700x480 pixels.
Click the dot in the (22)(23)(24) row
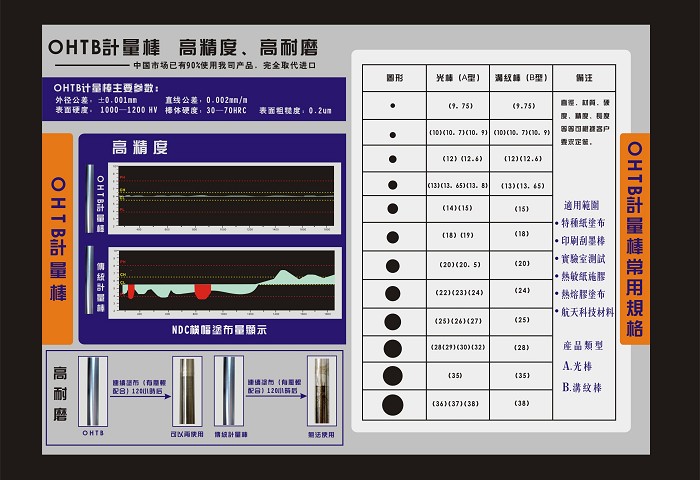[393, 293]
